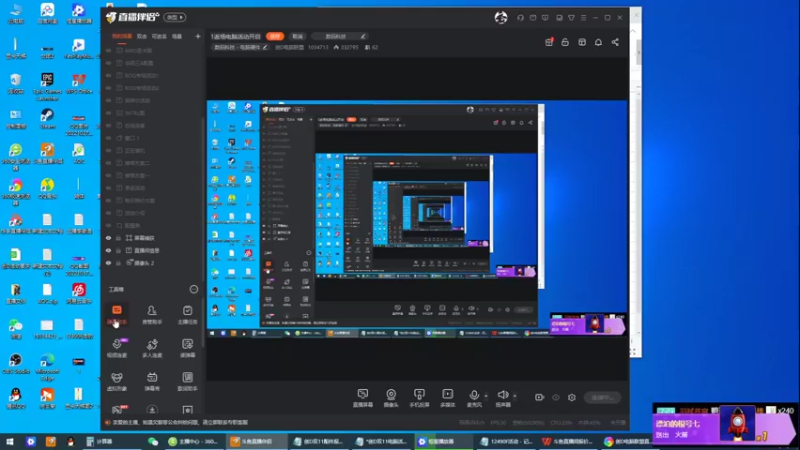Click the preview eye icon beside the gear

(x=556, y=397)
